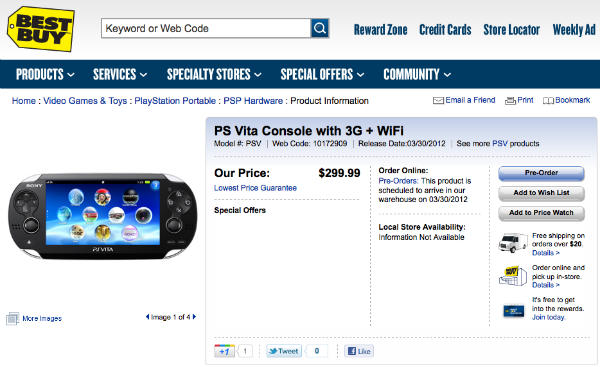Click the Best Buy logo
The width and height of the screenshot is (600, 367).
coord(41,29)
